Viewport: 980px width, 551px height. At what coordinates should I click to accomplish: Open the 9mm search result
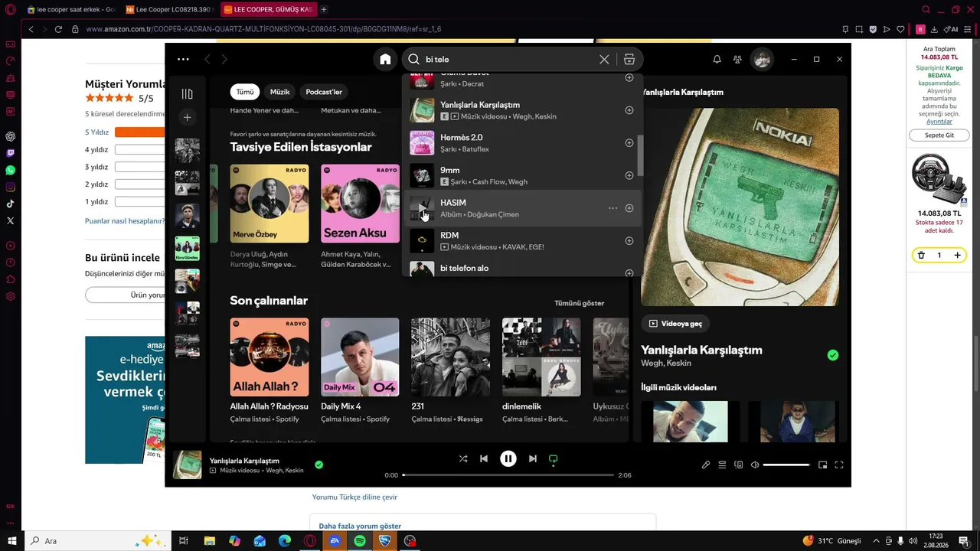(x=522, y=175)
